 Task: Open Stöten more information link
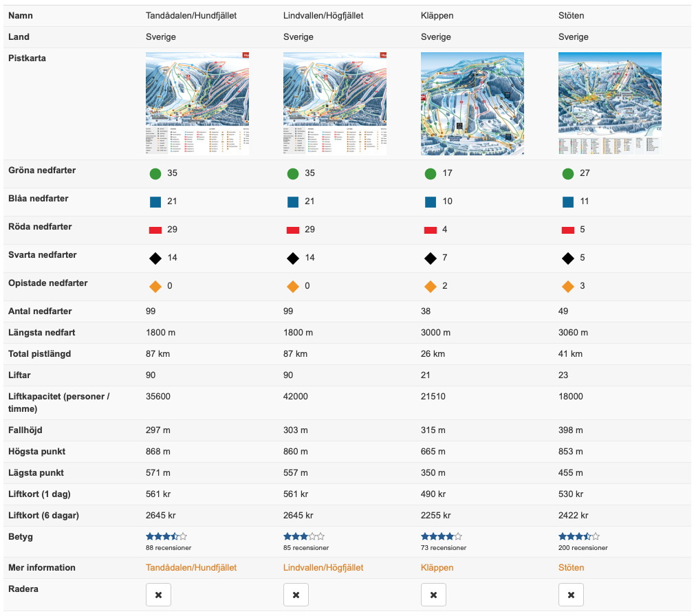point(572,568)
